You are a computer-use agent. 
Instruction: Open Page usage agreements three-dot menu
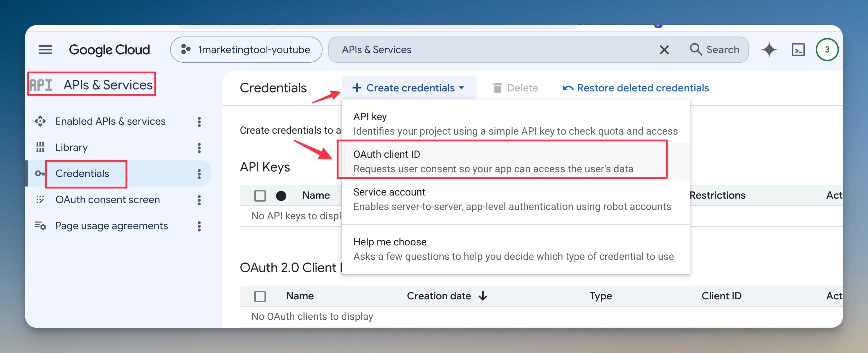[x=199, y=226]
